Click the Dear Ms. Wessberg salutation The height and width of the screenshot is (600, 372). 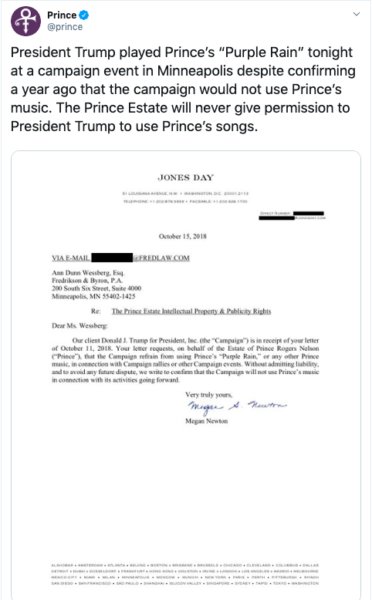[80, 326]
